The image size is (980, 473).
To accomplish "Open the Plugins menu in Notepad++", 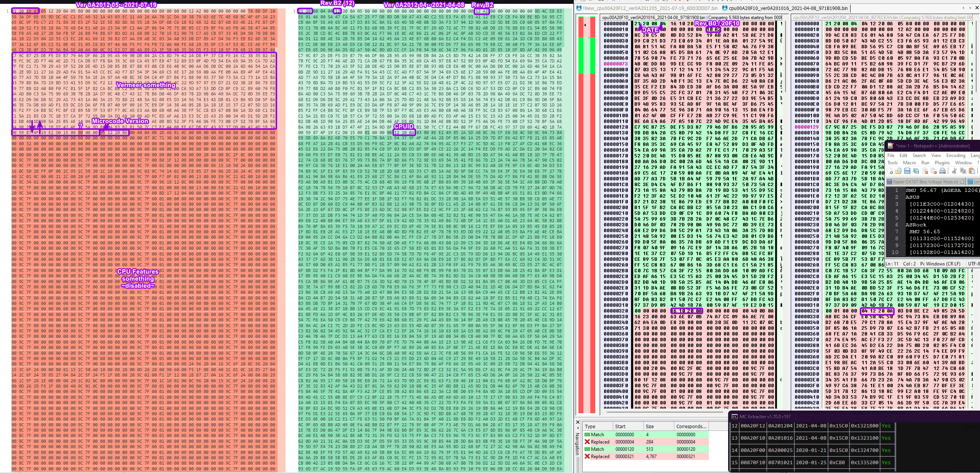I will 942,163.
